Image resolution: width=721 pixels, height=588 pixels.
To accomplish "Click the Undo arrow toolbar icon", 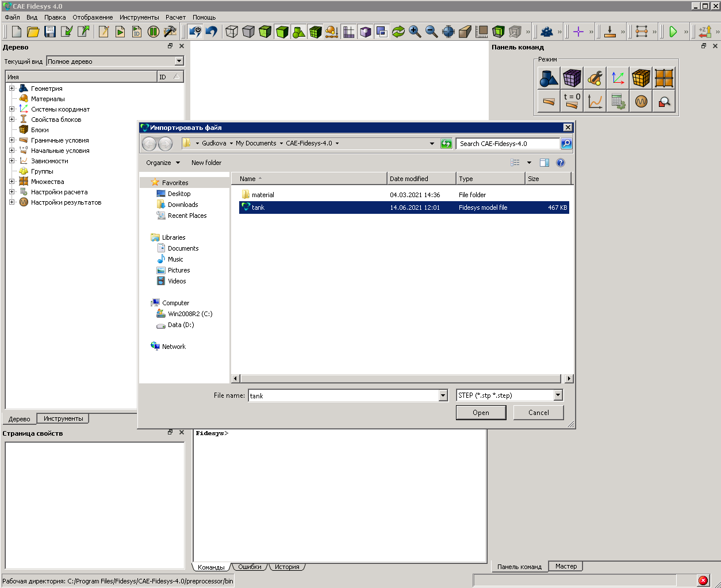I will 212,32.
